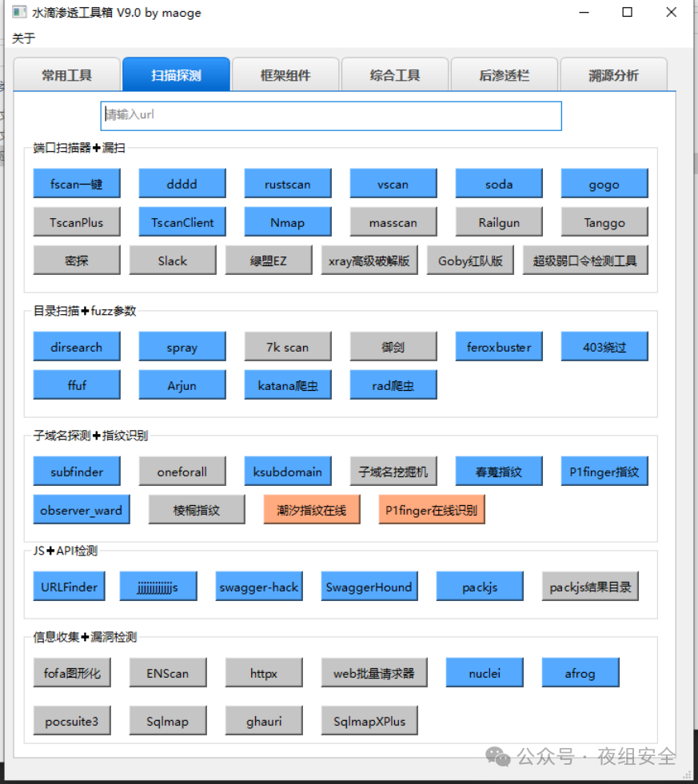Run feroxbuster tool
The image size is (698, 784).
tap(499, 347)
